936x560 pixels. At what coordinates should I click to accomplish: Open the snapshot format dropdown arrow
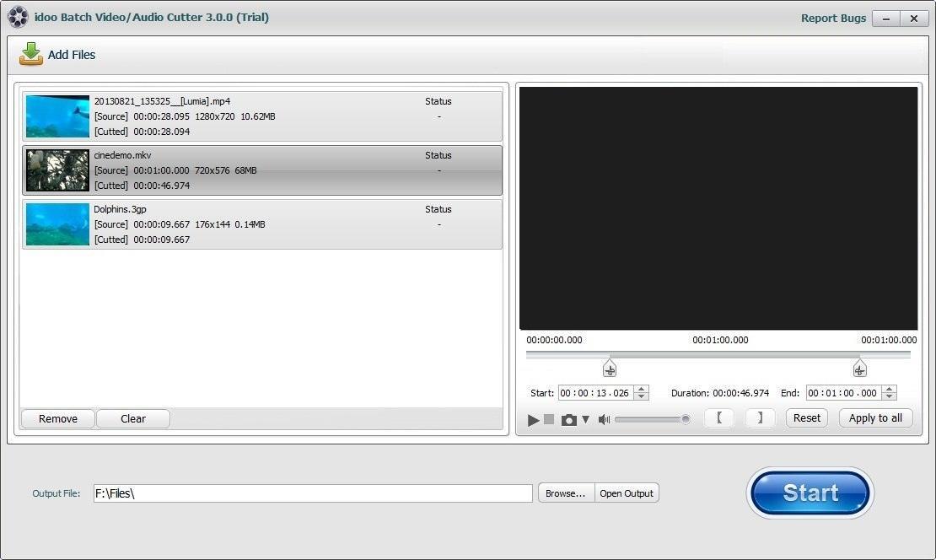pos(587,417)
